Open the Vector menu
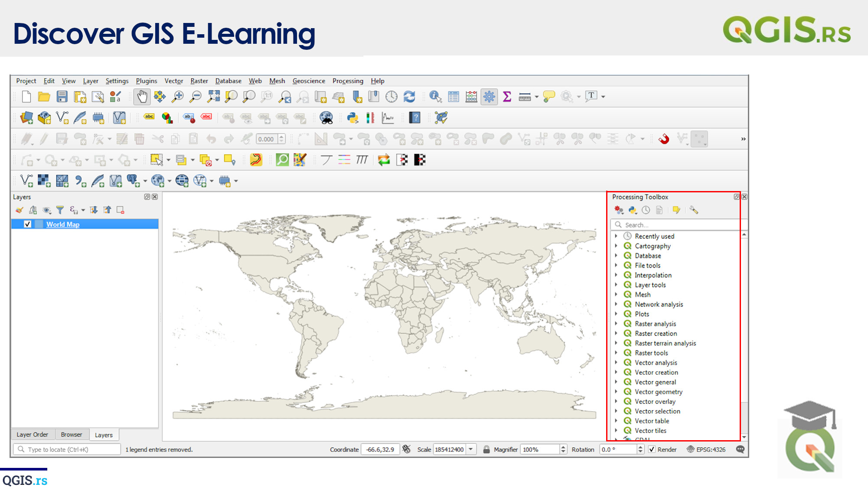The width and height of the screenshot is (868, 490). [173, 81]
